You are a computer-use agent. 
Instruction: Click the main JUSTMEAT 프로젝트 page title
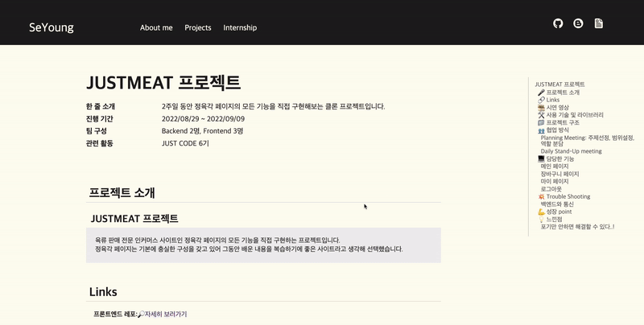(x=163, y=83)
